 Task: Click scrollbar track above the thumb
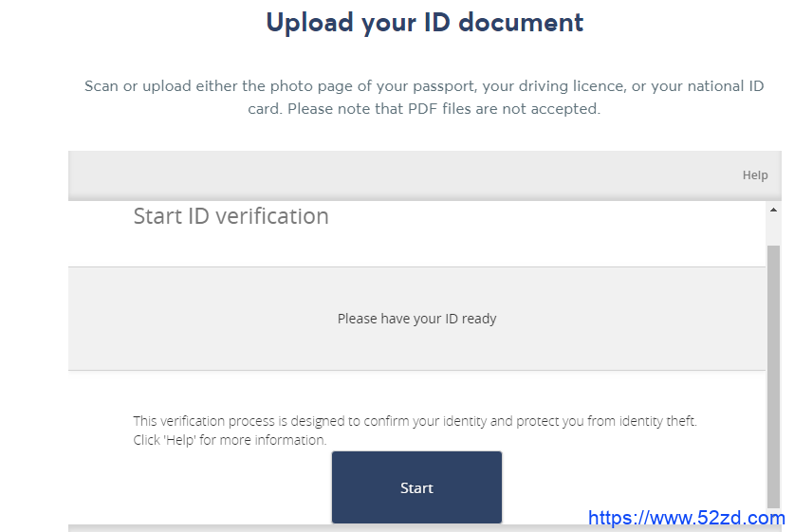pyautogui.click(x=773, y=230)
